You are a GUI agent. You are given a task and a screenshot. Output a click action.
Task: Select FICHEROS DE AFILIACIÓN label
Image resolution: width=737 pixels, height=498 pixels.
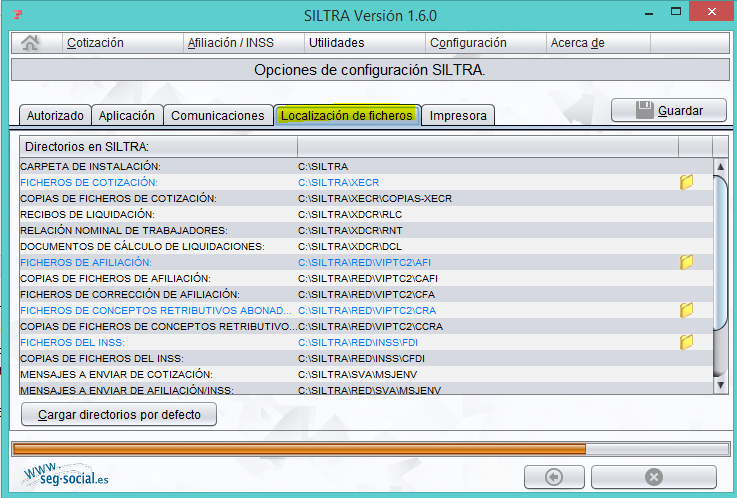click(x=86, y=262)
